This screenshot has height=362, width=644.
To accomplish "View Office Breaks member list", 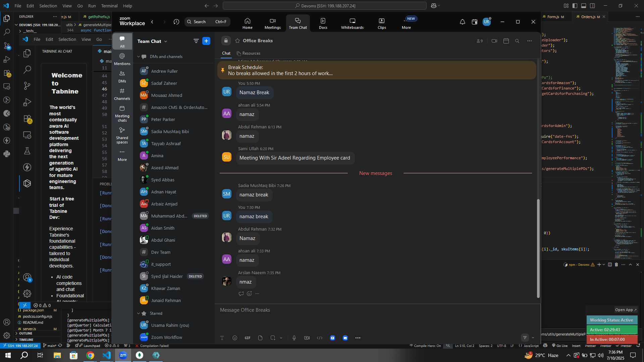I will pos(480,41).
